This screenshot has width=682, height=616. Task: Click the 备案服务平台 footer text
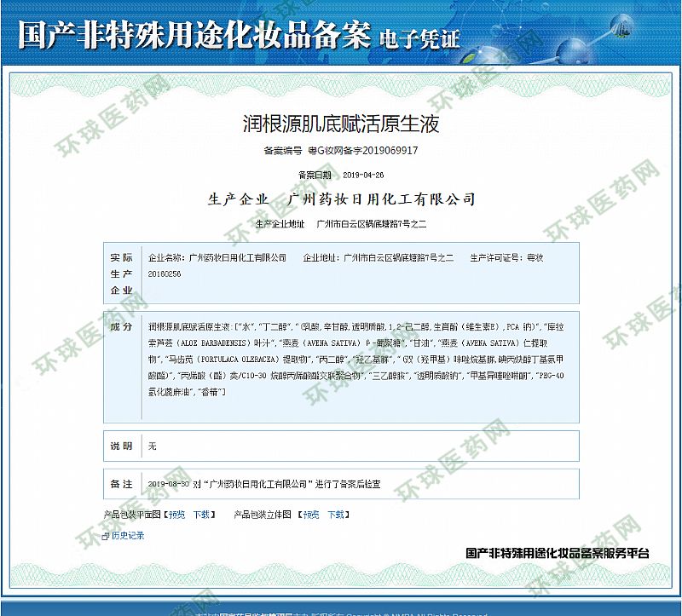coord(558,553)
